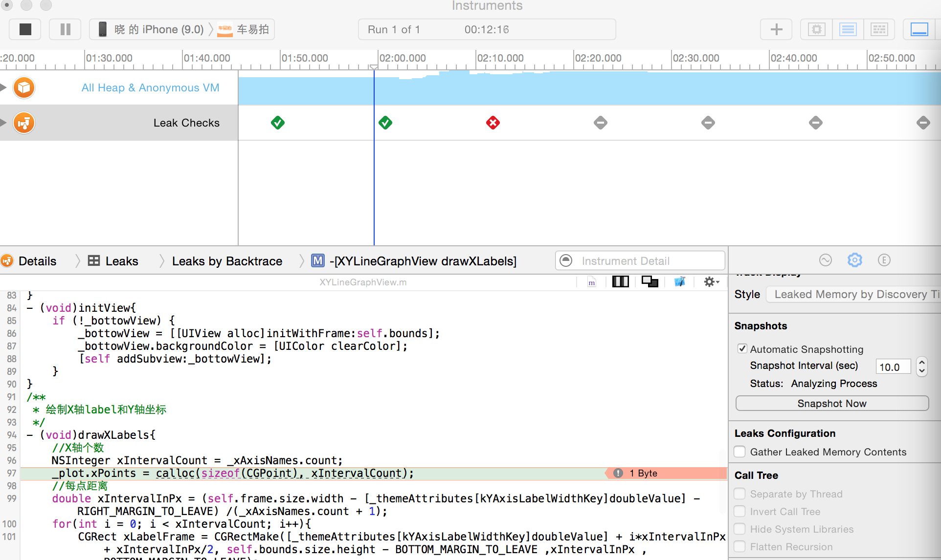
Task: Click the first green leak check marker
Action: point(278,123)
